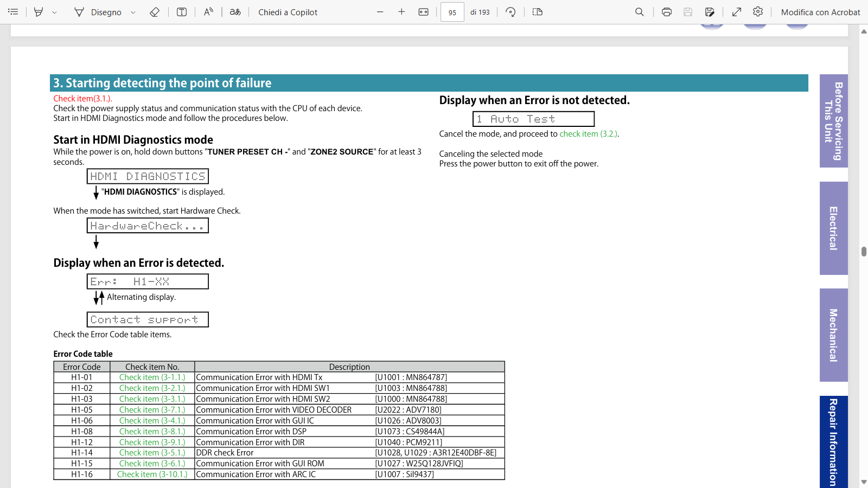The width and height of the screenshot is (868, 488).
Task: Save the PDF
Action: point(688,12)
